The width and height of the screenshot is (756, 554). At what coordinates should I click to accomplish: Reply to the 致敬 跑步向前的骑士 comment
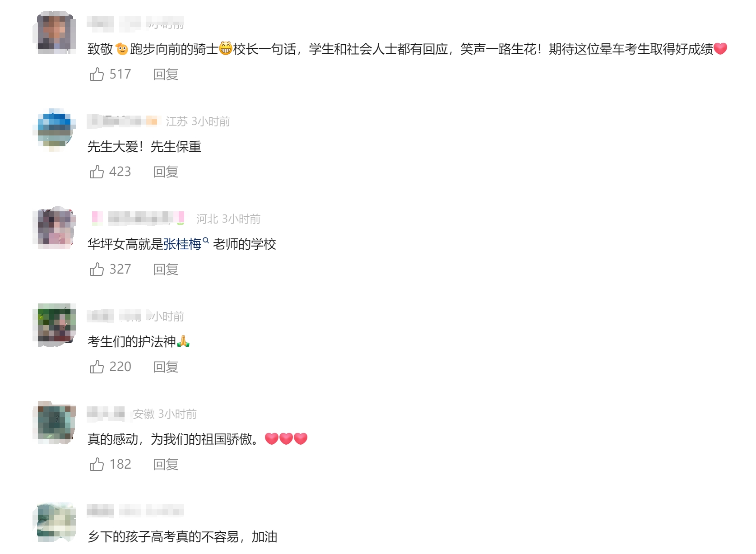[166, 74]
